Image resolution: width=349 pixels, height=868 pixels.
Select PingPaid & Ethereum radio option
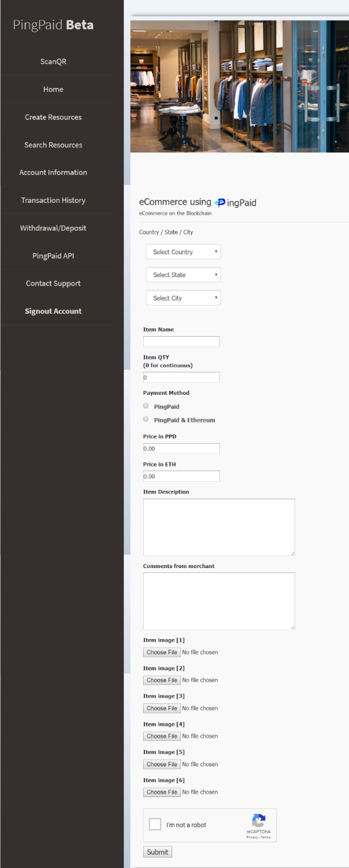tap(146, 419)
